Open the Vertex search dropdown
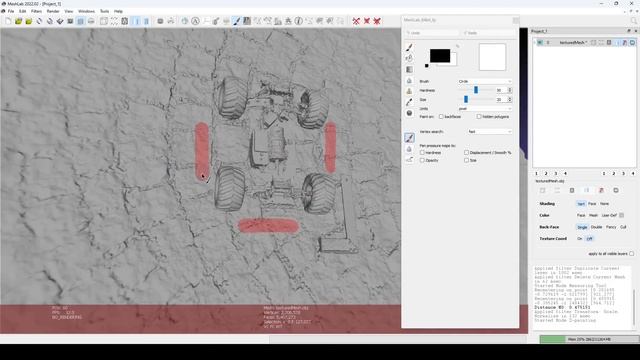This screenshot has width=640, height=360. click(489, 132)
